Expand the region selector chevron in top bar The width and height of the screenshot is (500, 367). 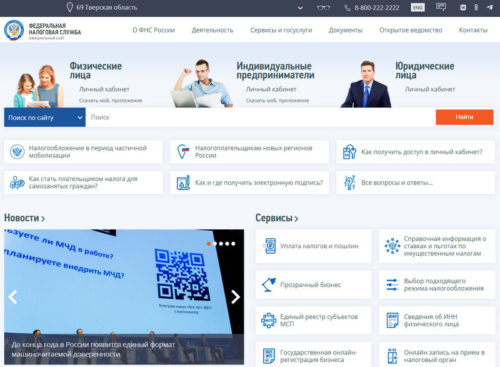(x=300, y=8)
